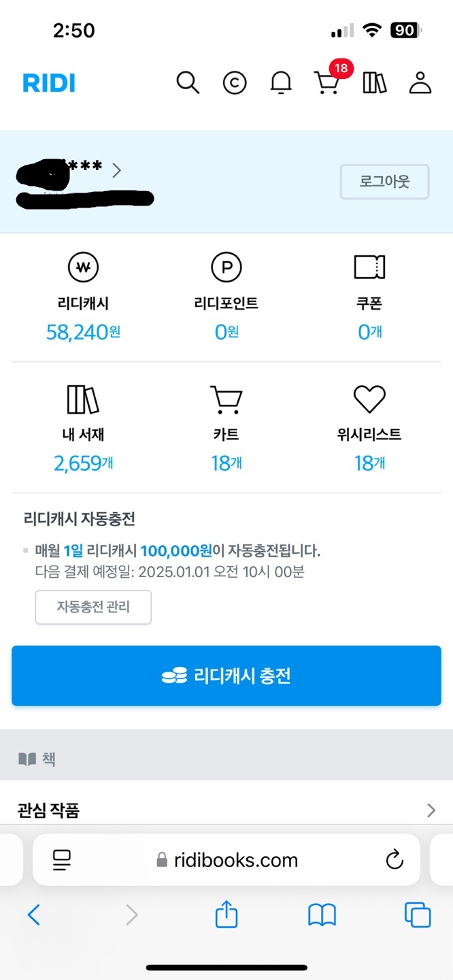Open 관심 작품 row chevron
Image resolution: width=453 pixels, height=980 pixels.
point(431,810)
